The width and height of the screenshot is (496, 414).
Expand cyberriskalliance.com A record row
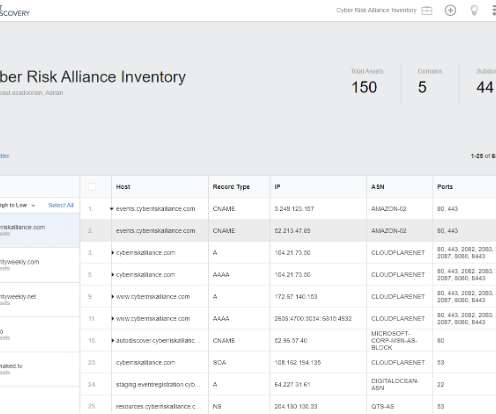click(x=113, y=253)
